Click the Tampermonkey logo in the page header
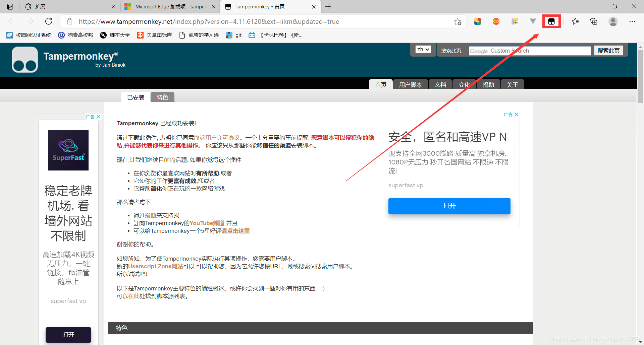644x345 pixels. point(25,60)
